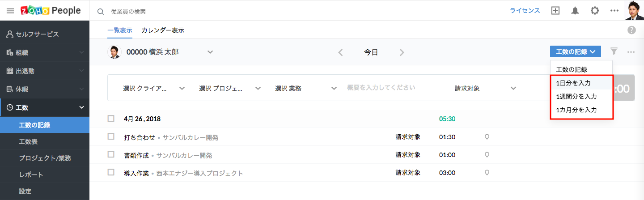Click the hamburger menu icon
This screenshot has height=200, width=644.
point(10,10)
